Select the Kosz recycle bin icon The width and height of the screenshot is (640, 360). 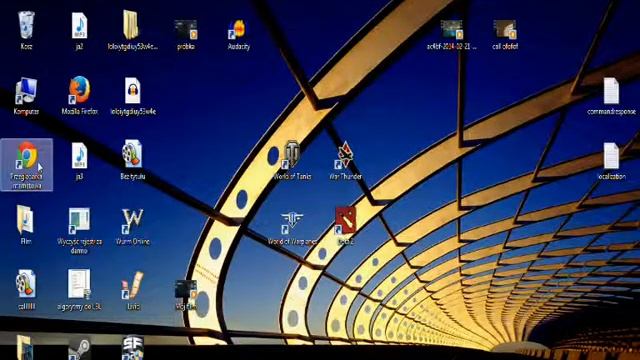click(x=27, y=25)
